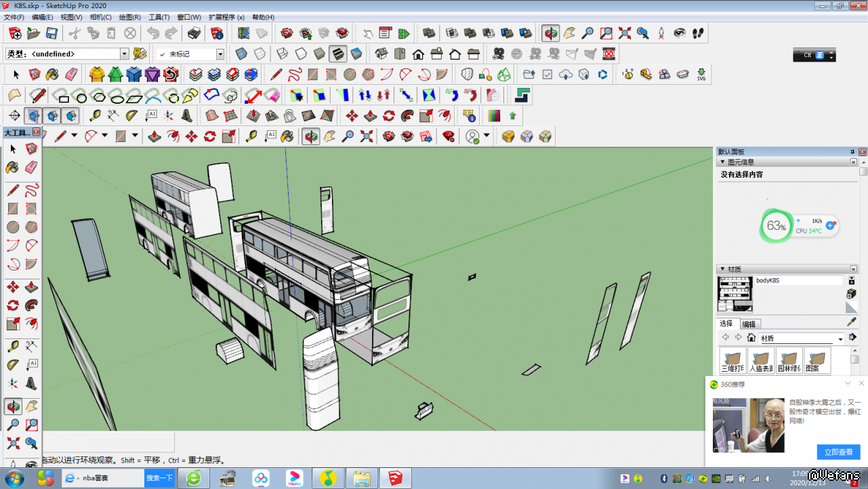Collapse the 图元信息 panel section
This screenshot has width=868, height=489.
723,162
